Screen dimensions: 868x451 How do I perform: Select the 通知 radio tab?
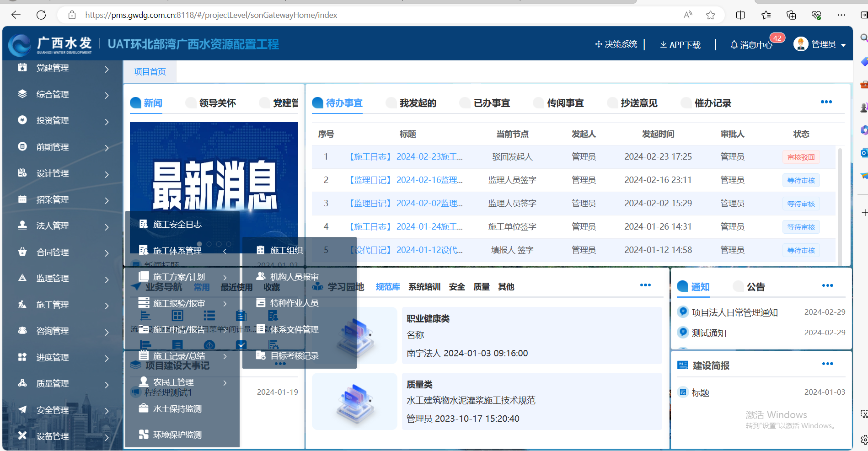[693, 287]
